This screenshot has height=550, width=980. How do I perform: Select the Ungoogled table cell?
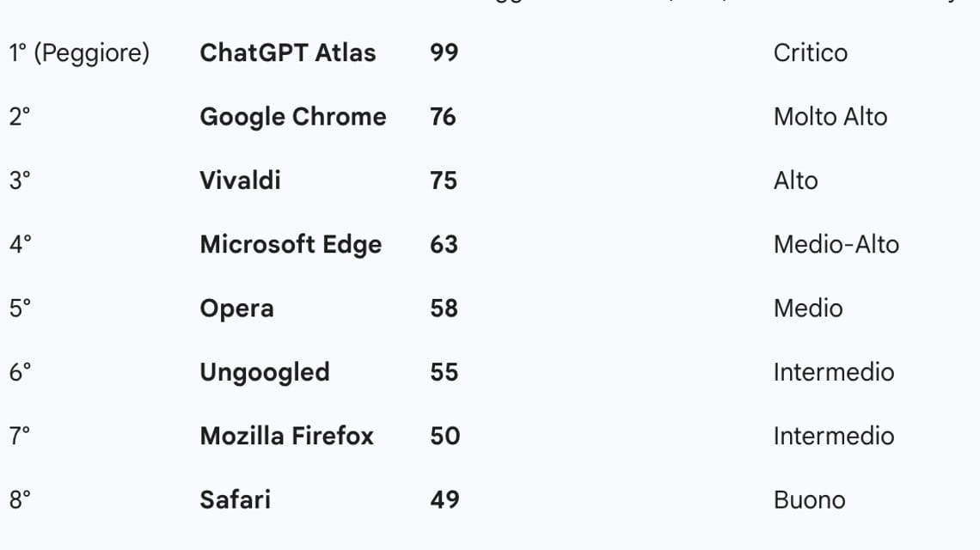264,372
